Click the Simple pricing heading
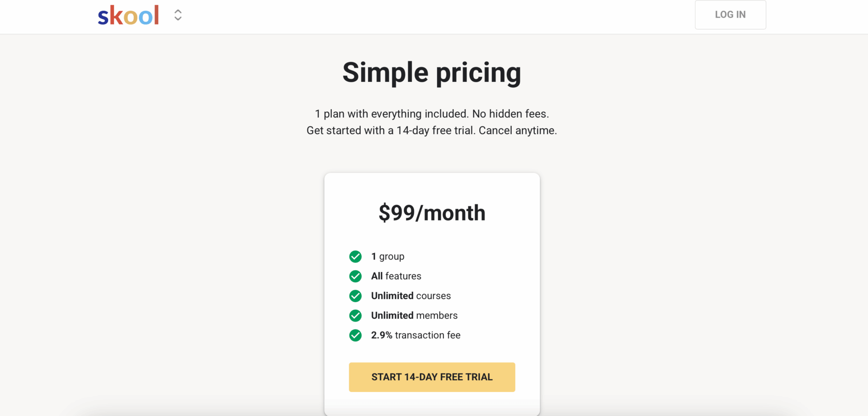This screenshot has width=868, height=416. [x=432, y=72]
